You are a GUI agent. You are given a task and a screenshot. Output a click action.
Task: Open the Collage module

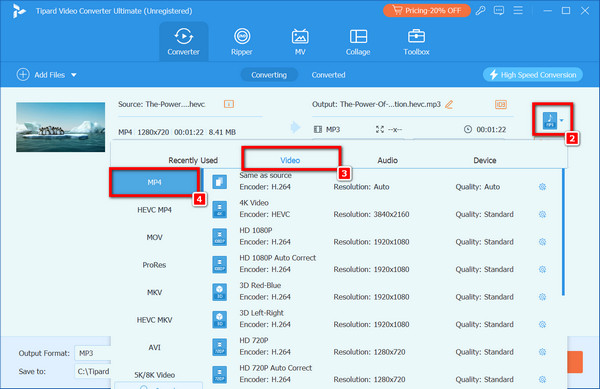point(358,42)
